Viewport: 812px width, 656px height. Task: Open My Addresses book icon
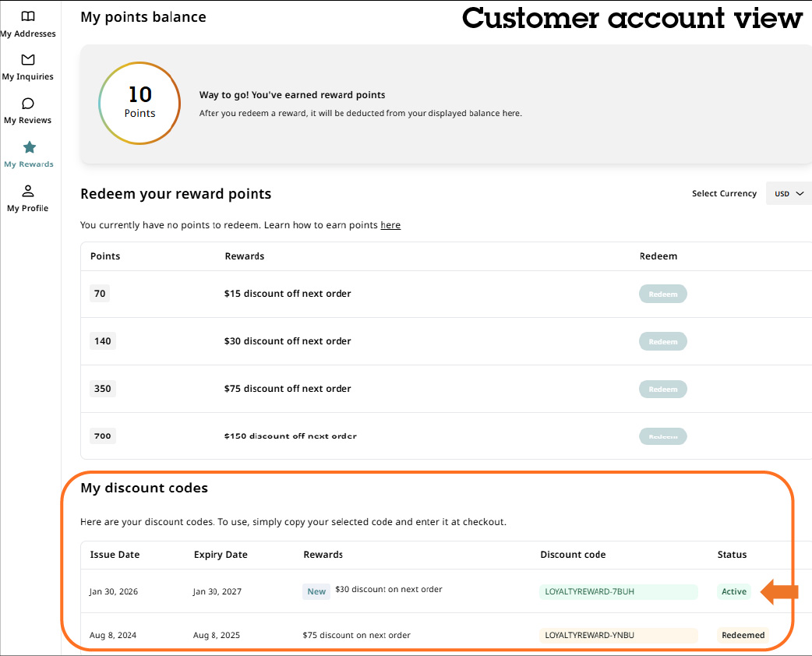point(28,16)
